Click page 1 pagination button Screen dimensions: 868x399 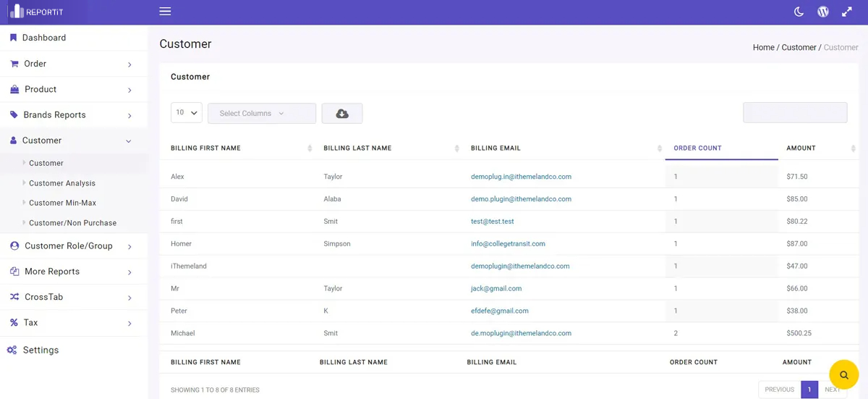point(809,390)
